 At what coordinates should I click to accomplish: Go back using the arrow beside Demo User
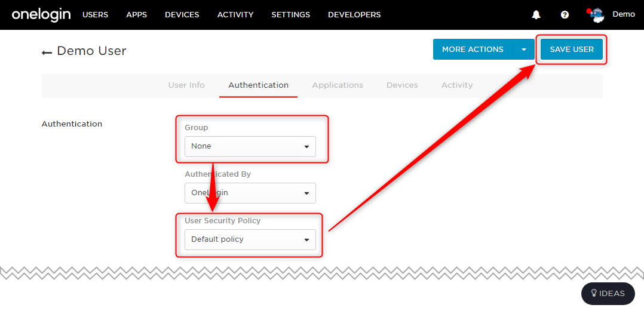tap(47, 52)
